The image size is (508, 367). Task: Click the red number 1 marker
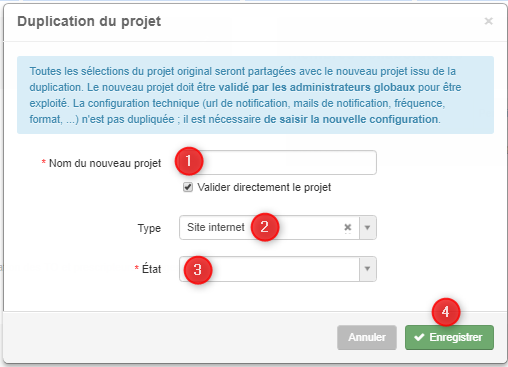point(189,161)
